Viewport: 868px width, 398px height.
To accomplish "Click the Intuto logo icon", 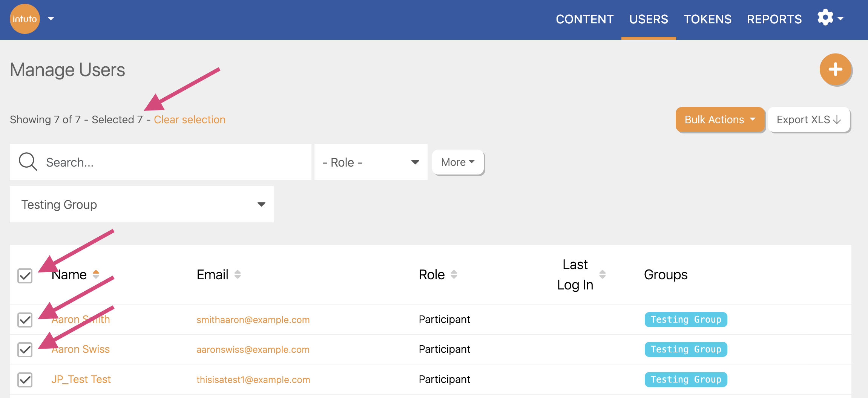I will pos(25,19).
